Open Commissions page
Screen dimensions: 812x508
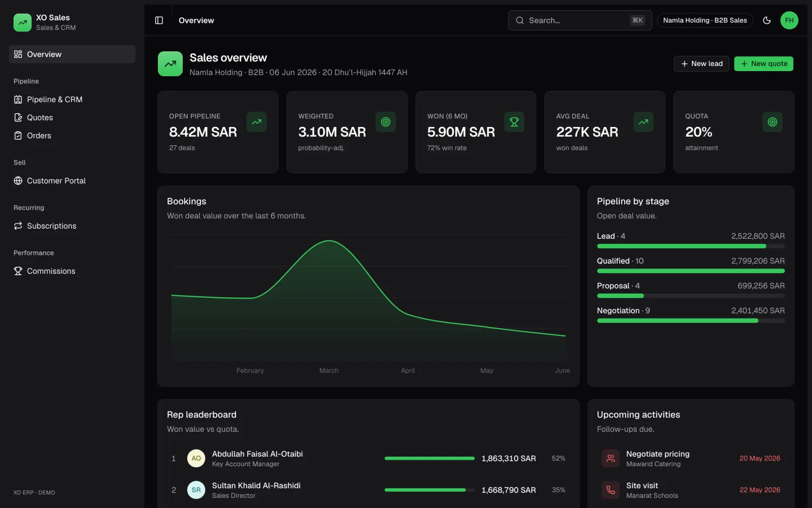[72, 271]
